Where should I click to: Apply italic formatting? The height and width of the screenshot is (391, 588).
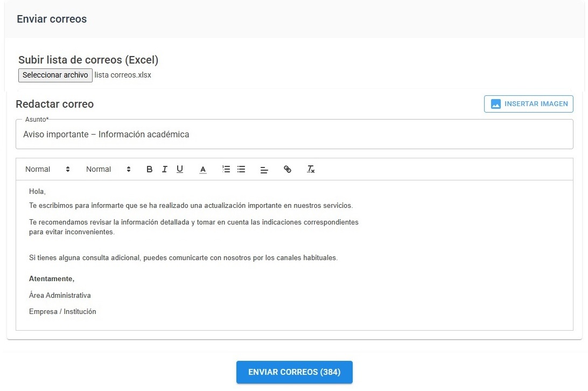(x=164, y=169)
